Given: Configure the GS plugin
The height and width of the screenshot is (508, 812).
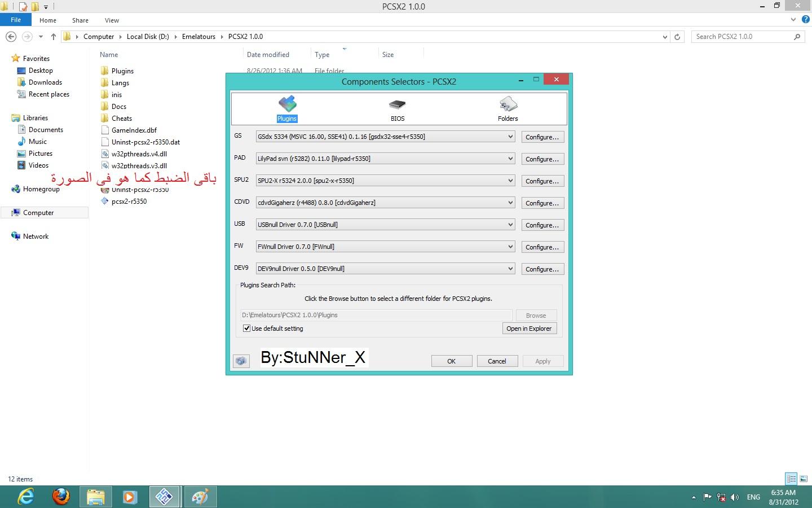Looking at the screenshot, I should pos(542,137).
